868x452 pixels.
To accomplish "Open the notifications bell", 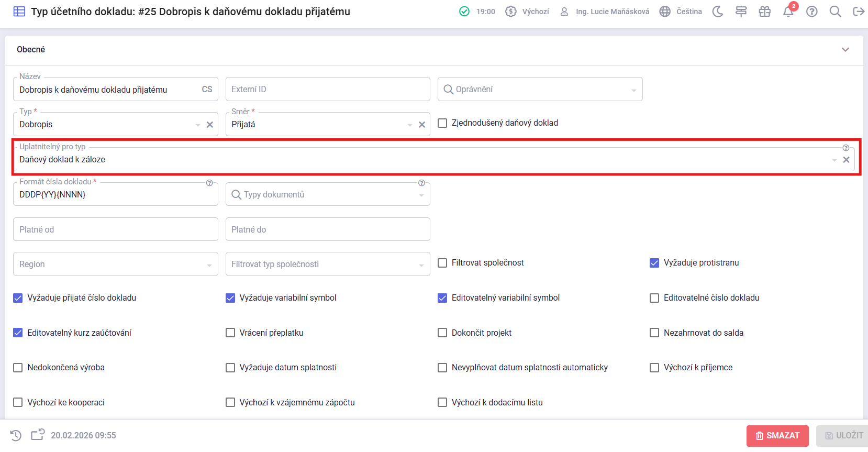I will 788,12.
